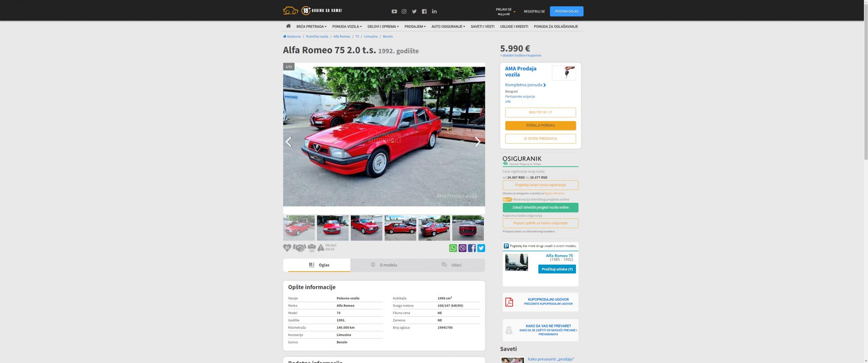Share the ad on Viber
868x363 pixels.
click(x=462, y=248)
